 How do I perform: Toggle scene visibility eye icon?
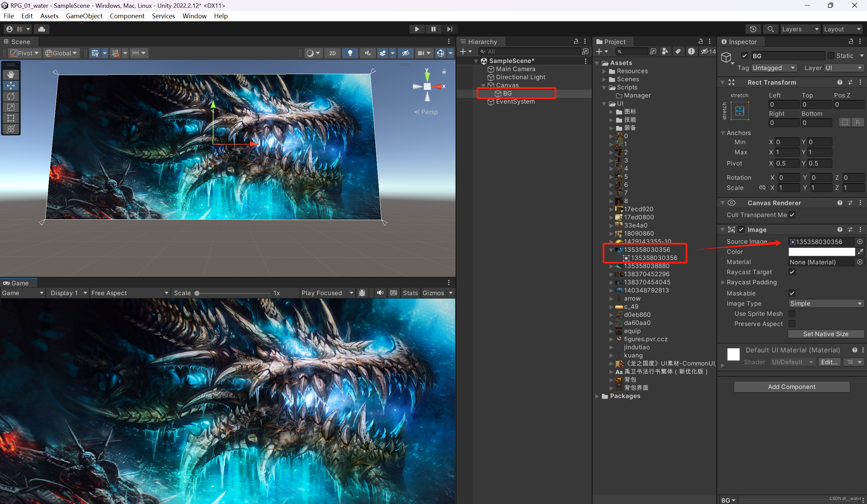click(x=406, y=53)
